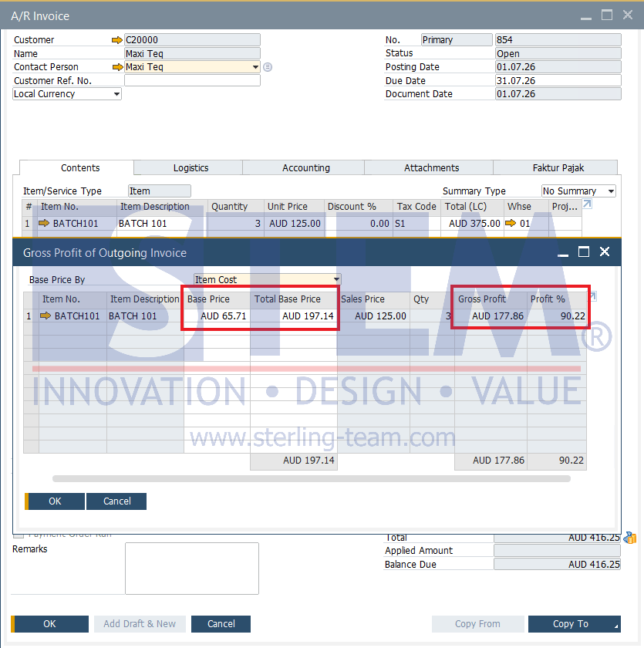The height and width of the screenshot is (648, 644).
Task: Click the Copy From button
Action: coord(477,624)
